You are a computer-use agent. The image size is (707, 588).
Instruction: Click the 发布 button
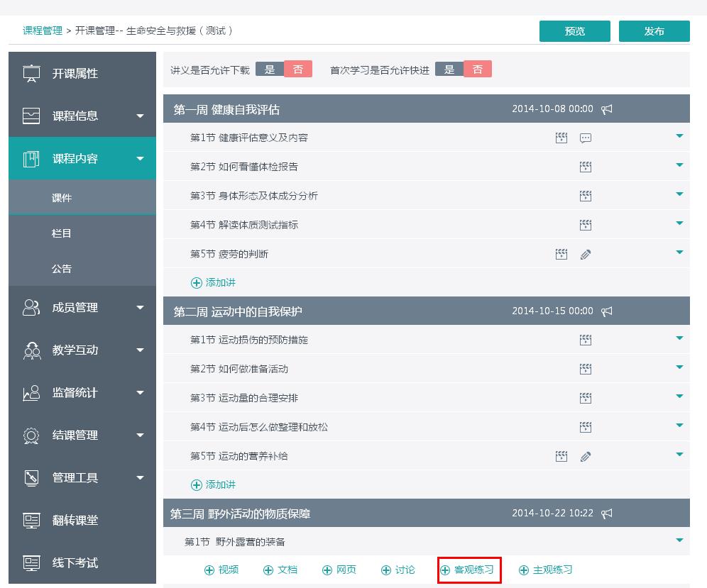click(654, 31)
